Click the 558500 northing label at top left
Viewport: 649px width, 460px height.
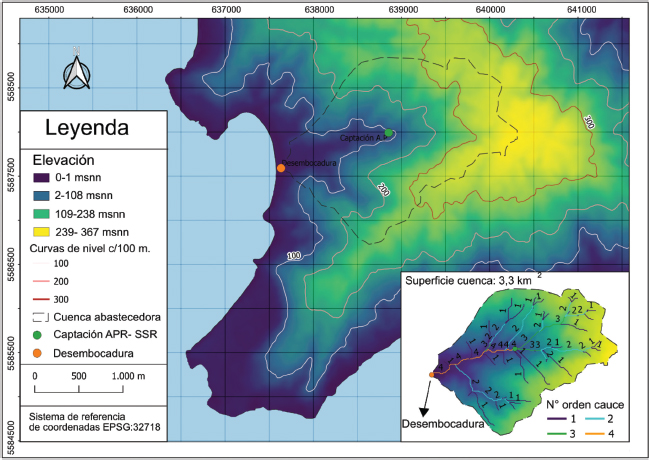pyautogui.click(x=11, y=87)
